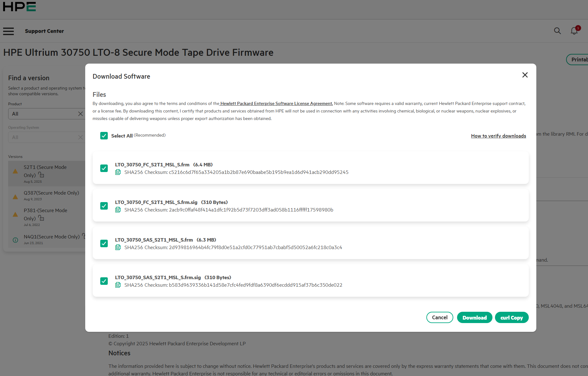Select the N4Q1(Secure Mode Only) version
The image size is (588, 376).
point(52,237)
